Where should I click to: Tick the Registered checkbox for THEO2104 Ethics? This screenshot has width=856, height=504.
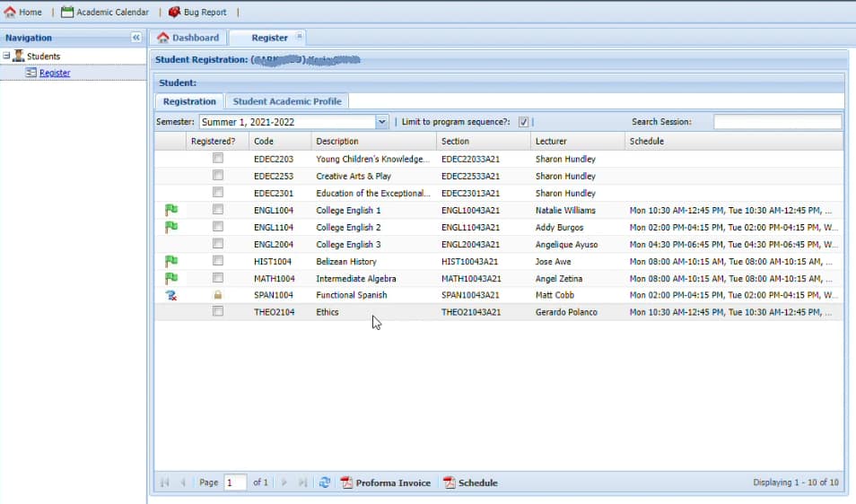[218, 312]
